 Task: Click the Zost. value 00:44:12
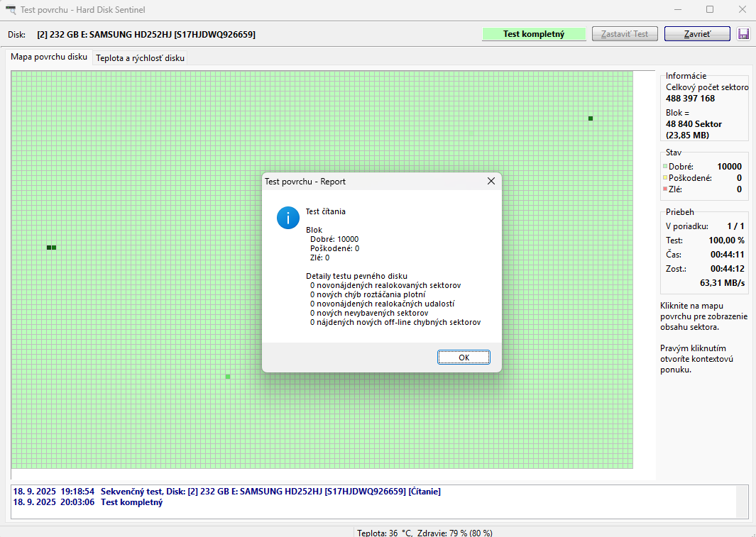[x=728, y=269]
